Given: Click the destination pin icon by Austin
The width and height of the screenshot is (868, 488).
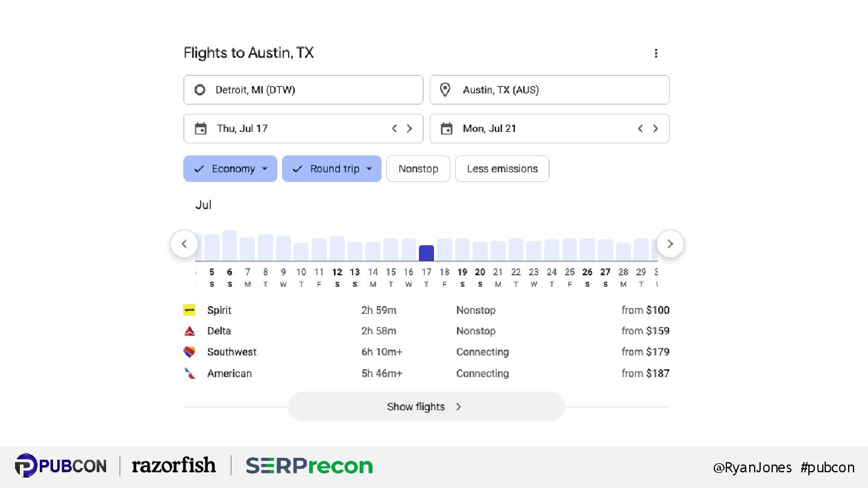Looking at the screenshot, I should pyautogui.click(x=445, y=90).
